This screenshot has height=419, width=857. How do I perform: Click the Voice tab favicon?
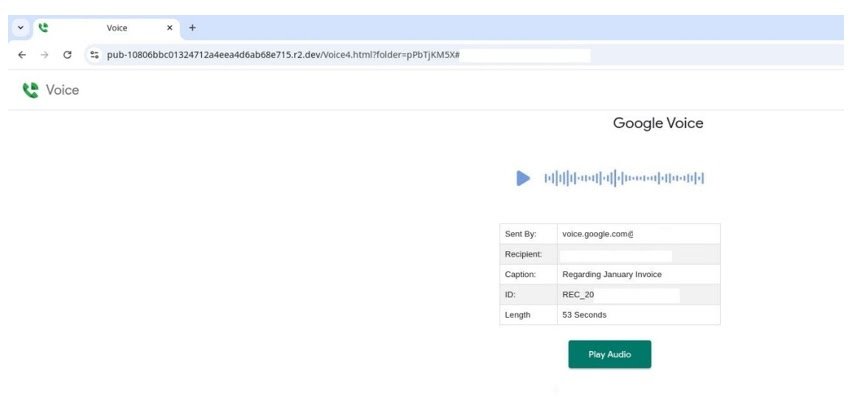[43, 28]
